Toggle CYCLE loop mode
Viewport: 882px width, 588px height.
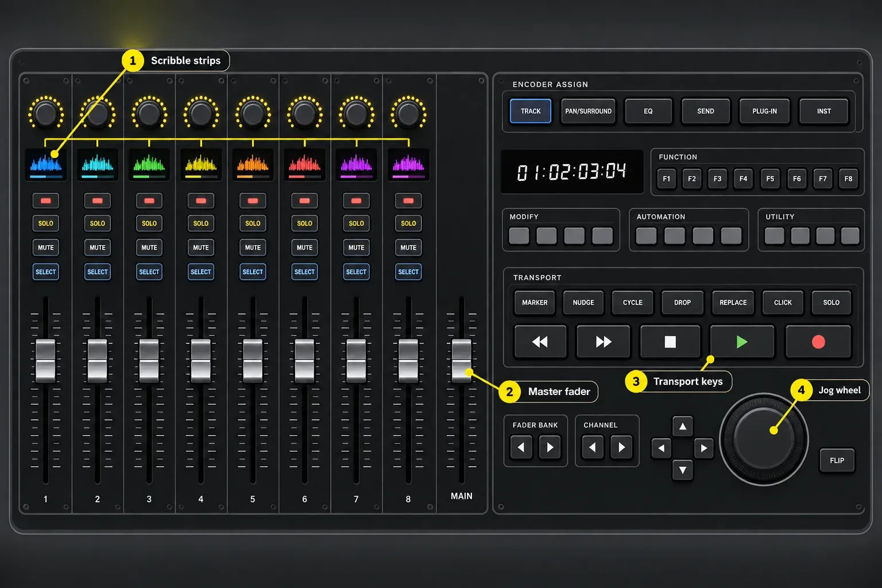click(633, 303)
